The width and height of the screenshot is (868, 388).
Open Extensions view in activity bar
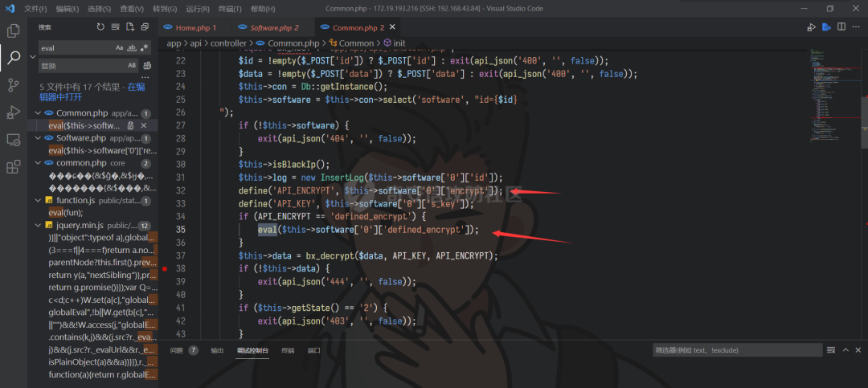[14, 166]
